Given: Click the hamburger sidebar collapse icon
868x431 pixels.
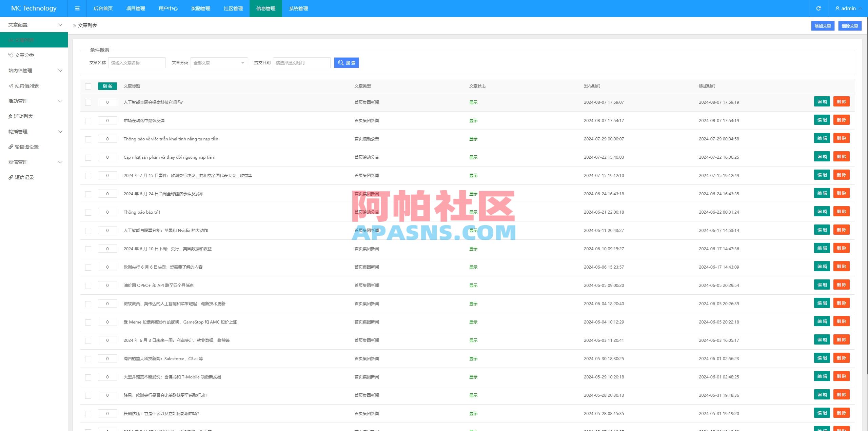Looking at the screenshot, I should [77, 8].
